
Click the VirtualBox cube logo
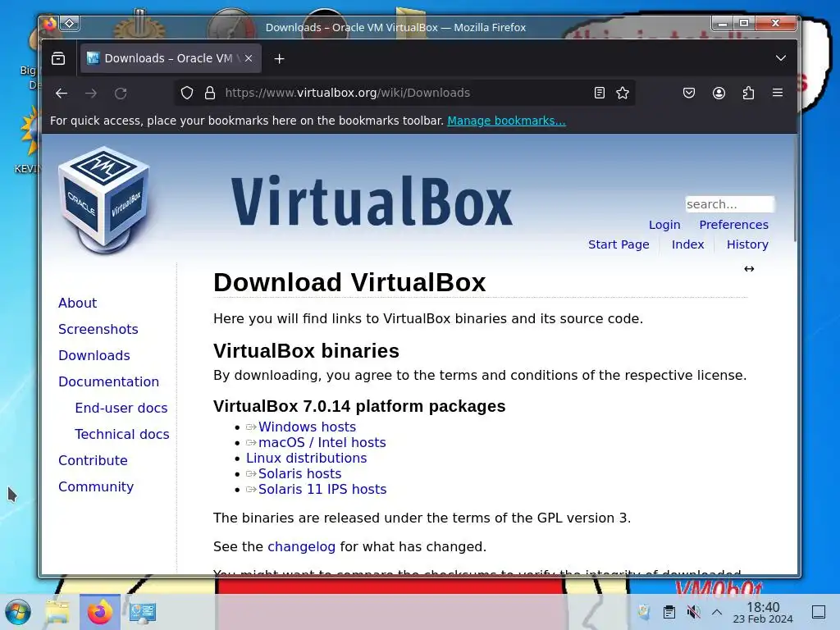[104, 200]
